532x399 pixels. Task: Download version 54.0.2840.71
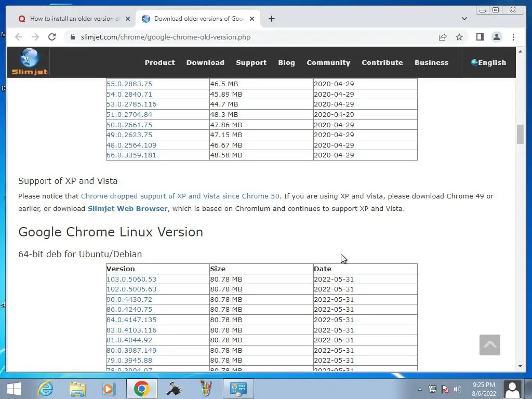coord(129,94)
